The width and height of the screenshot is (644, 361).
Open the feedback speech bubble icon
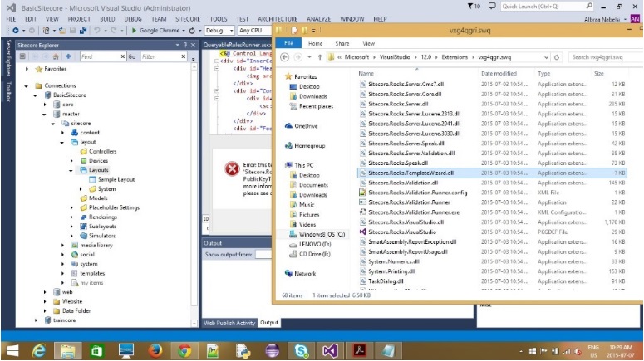(x=492, y=6)
